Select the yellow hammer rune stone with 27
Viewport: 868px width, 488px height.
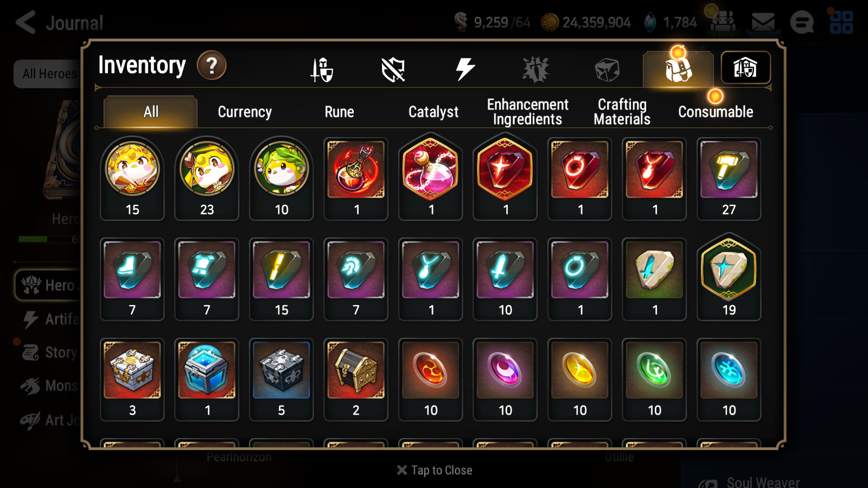tap(729, 179)
